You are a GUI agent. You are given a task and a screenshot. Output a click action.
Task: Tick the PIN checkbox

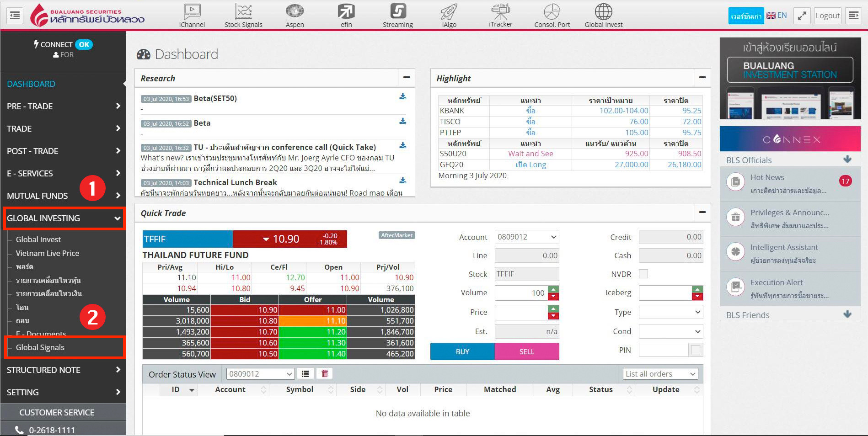pos(696,350)
